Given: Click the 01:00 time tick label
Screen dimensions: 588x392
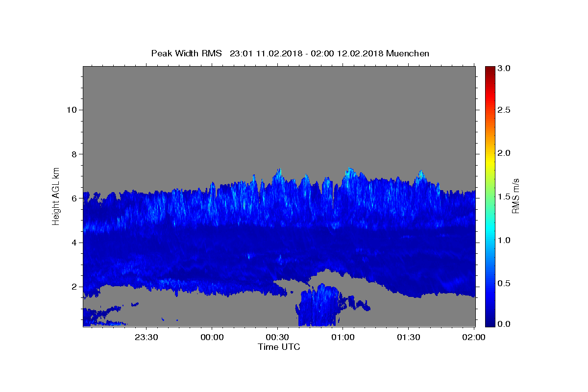Looking at the screenshot, I should pos(343,337).
